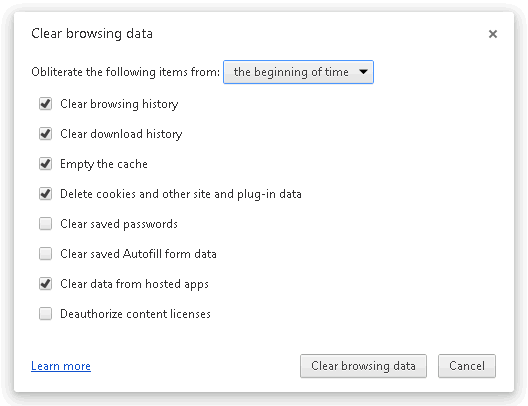This screenshot has width=528, height=406.
Task: Check Deauthorize content licenses box
Action: [x=45, y=313]
